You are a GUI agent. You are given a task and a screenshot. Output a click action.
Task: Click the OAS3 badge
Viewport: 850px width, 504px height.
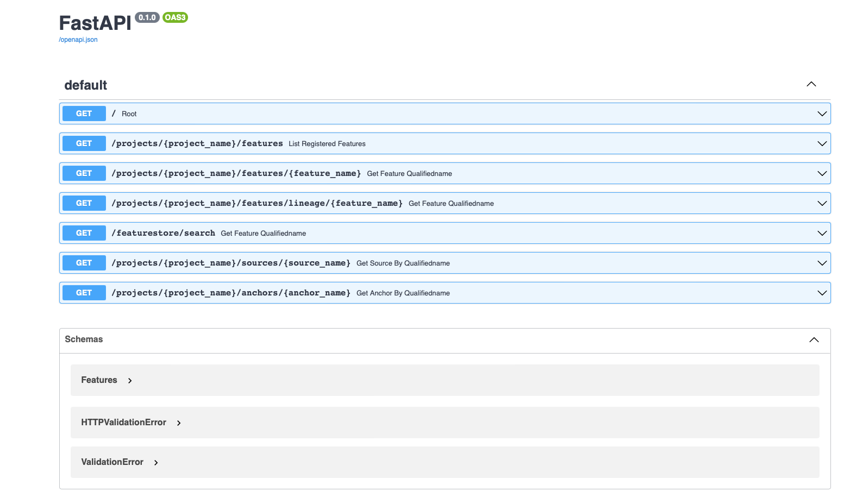click(175, 17)
